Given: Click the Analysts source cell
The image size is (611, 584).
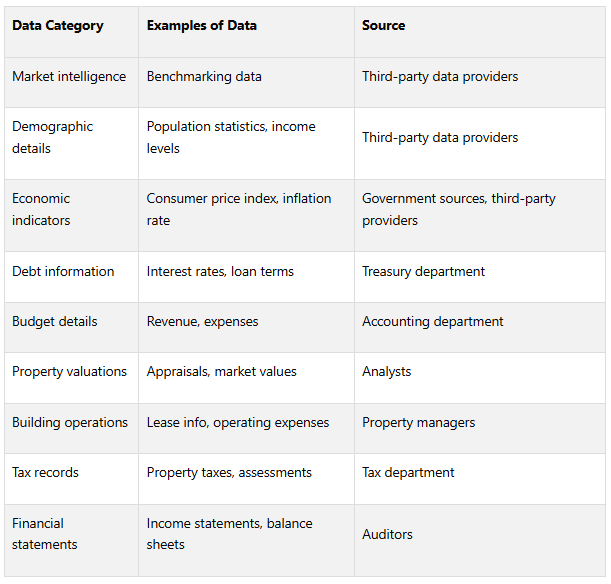Looking at the screenshot, I should [x=387, y=371].
